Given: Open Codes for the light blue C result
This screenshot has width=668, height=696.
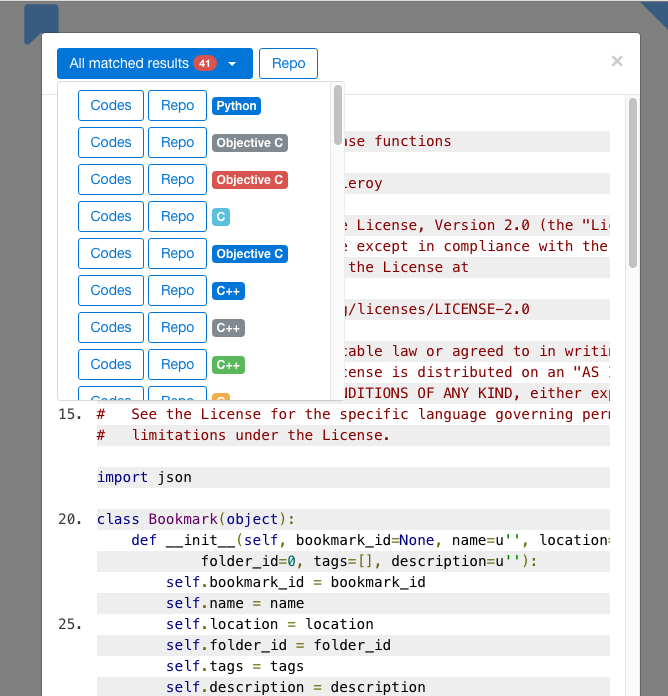Looking at the screenshot, I should pyautogui.click(x=111, y=217).
